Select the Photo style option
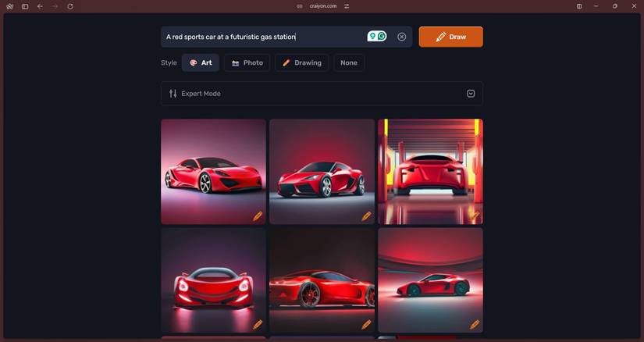This screenshot has height=342, width=644. pos(247,62)
